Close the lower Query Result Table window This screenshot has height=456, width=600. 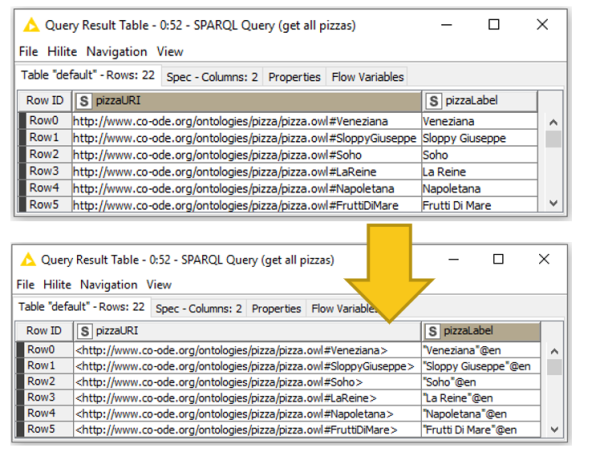tap(544, 259)
